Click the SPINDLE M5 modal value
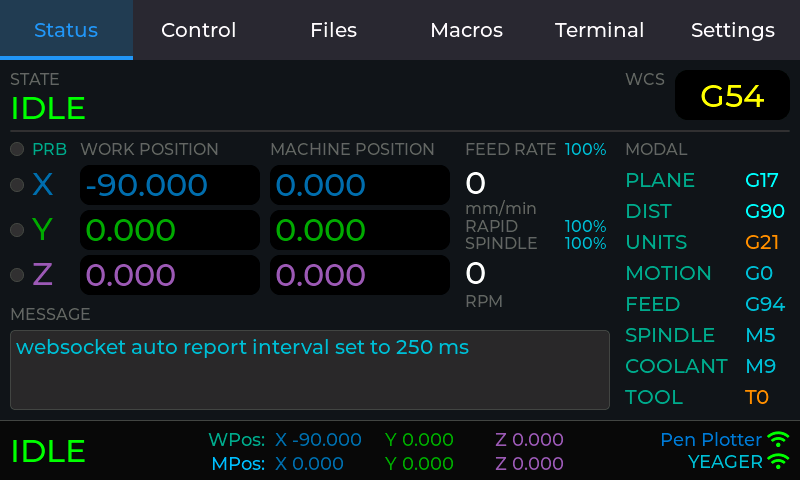The image size is (800, 480). (x=760, y=335)
